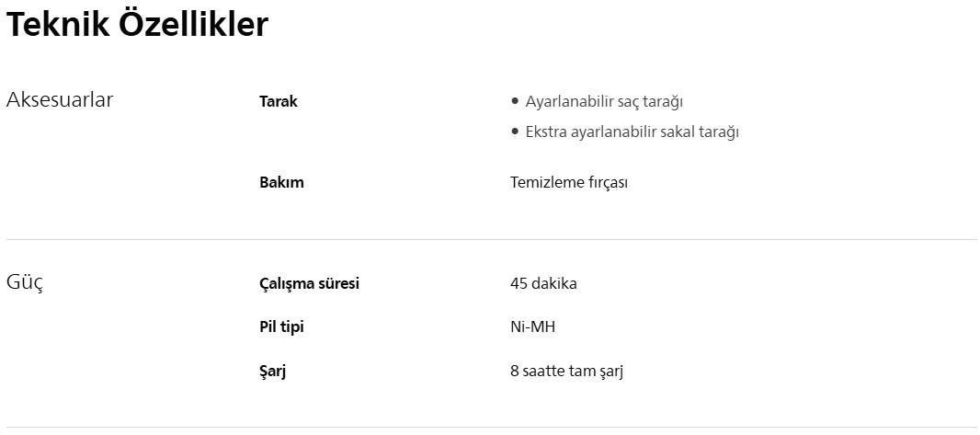Click bullet before Ekstra ayarlanabilir sakal tarağı
Image resolution: width=980 pixels, height=435 pixels.
tap(515, 132)
